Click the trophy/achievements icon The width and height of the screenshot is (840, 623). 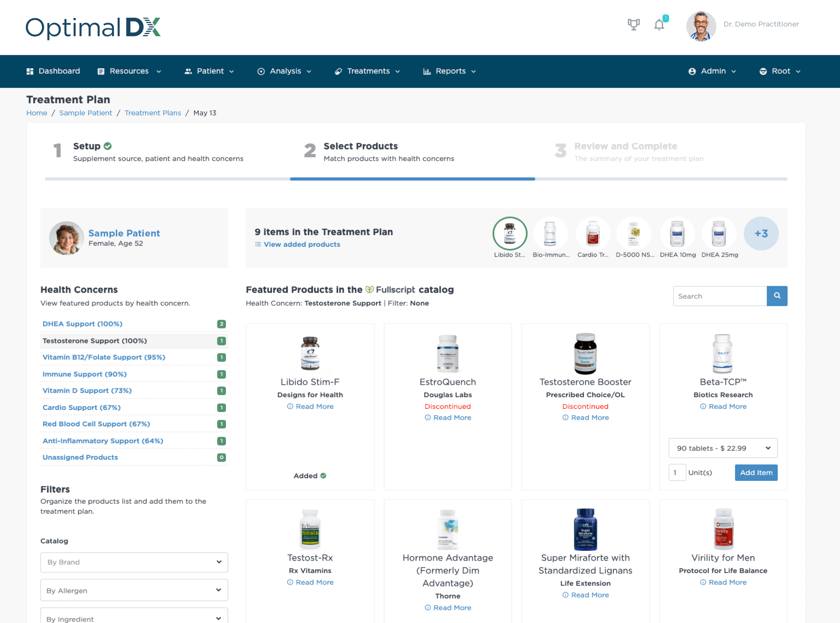pos(634,25)
